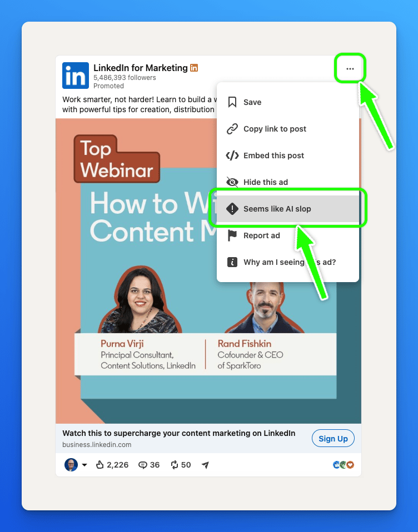This screenshot has width=418, height=532.
Task: Select Hide this ad menu entry
Action: [287, 182]
